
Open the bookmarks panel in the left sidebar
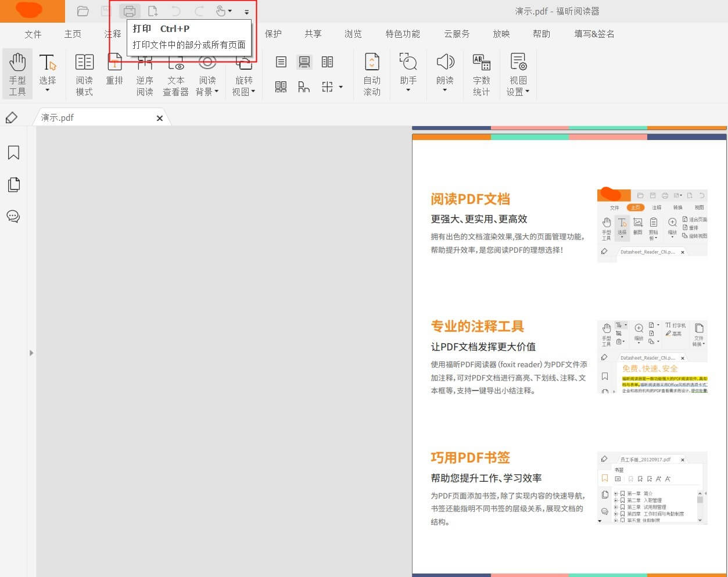point(13,152)
